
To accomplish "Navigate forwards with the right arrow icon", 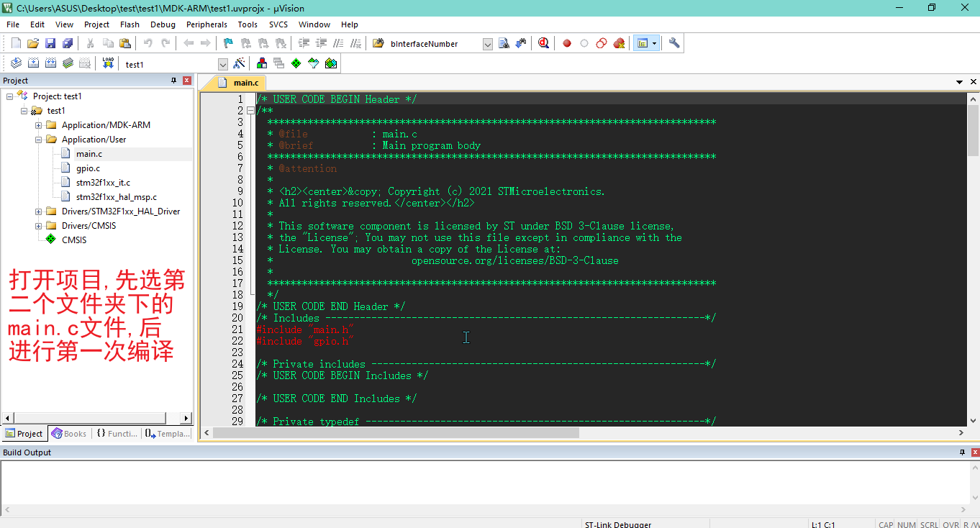I will pos(206,43).
